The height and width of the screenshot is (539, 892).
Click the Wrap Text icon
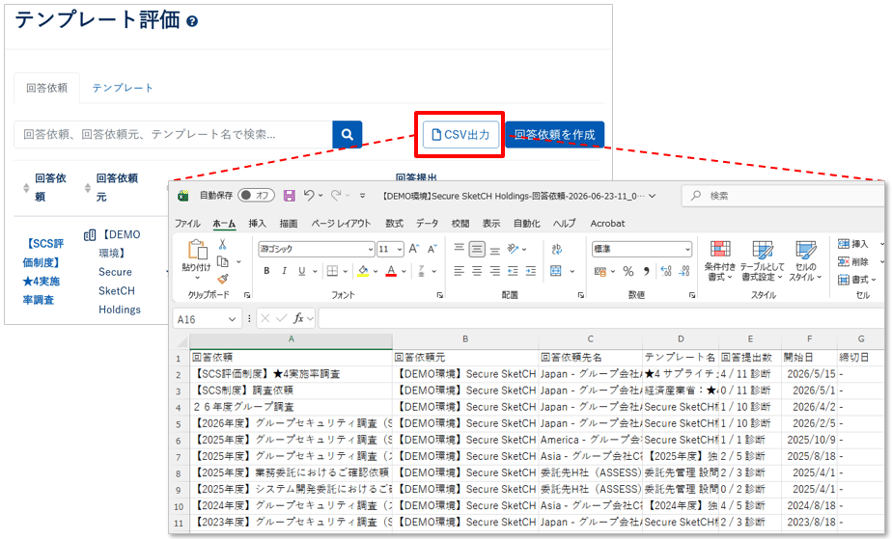pyautogui.click(x=556, y=249)
